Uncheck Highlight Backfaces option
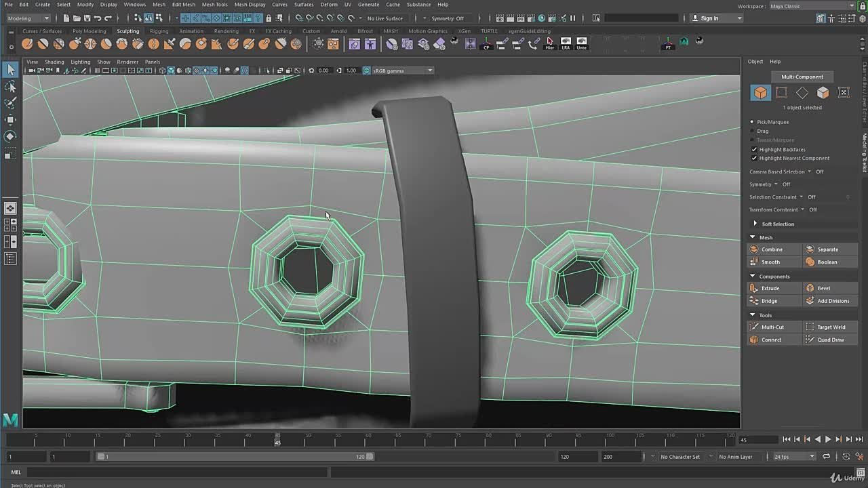The width and height of the screenshot is (868, 488). pos(754,149)
